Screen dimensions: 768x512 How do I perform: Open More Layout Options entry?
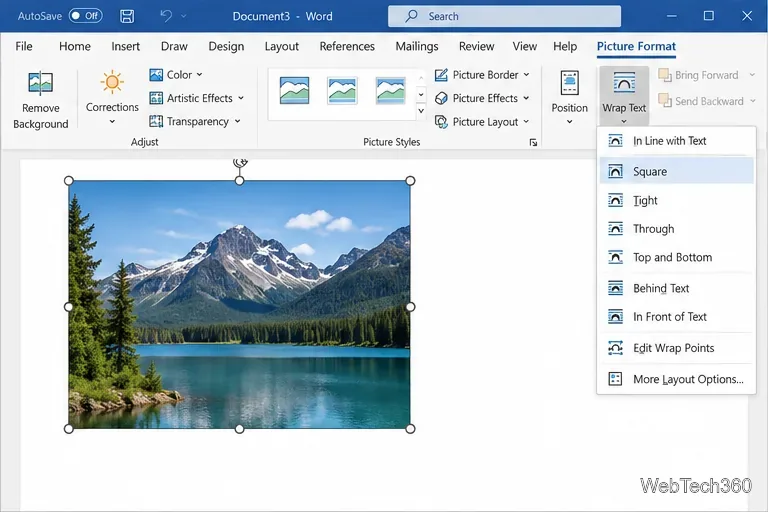676,379
